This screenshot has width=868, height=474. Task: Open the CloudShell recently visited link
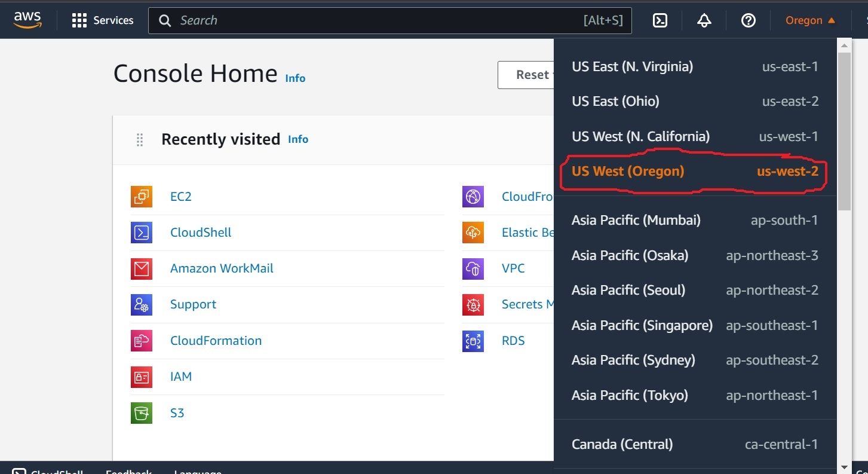pos(201,233)
